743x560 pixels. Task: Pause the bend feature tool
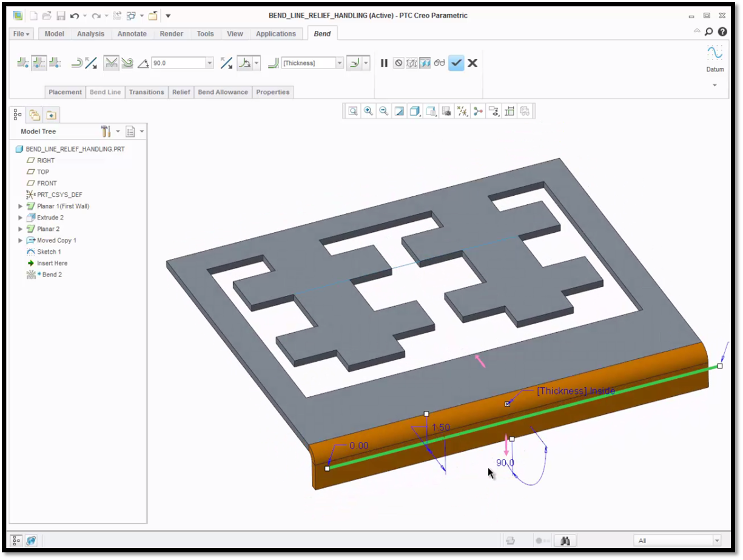coord(384,63)
